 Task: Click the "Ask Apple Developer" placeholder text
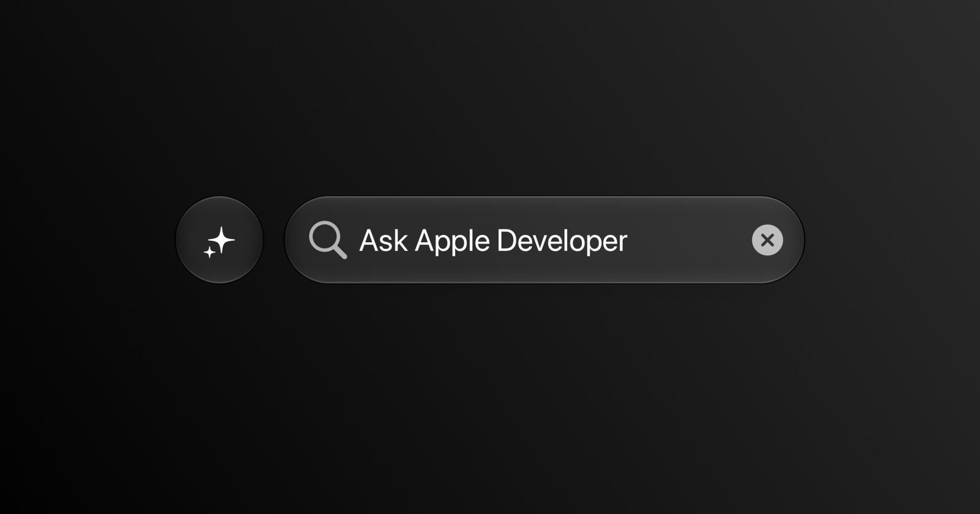coord(493,240)
